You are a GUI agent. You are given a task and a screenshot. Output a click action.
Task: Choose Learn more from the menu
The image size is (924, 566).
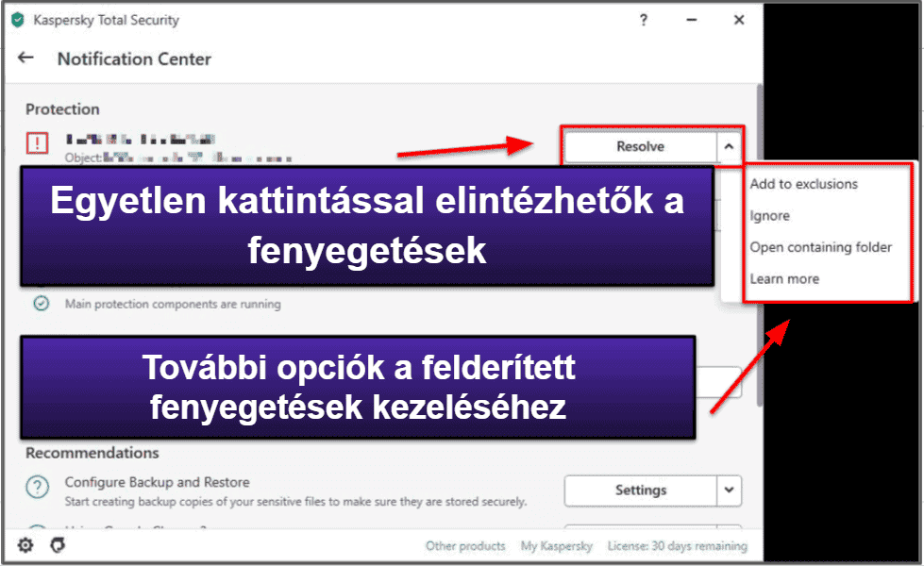coord(784,279)
